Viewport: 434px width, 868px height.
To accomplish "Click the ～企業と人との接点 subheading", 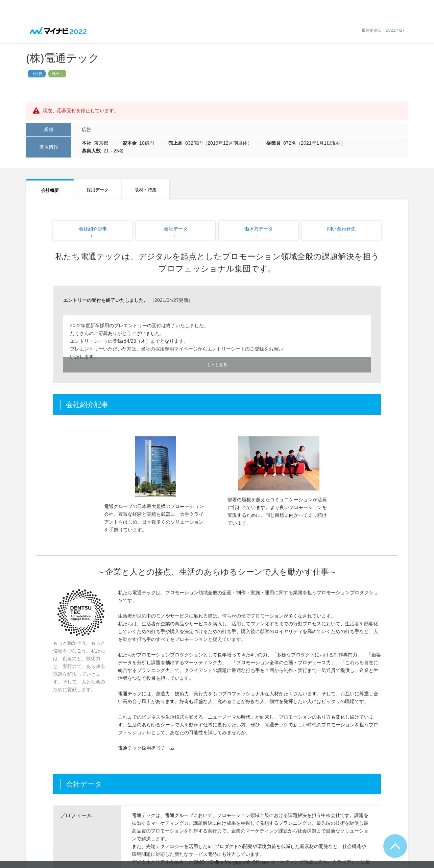I will coord(217,572).
